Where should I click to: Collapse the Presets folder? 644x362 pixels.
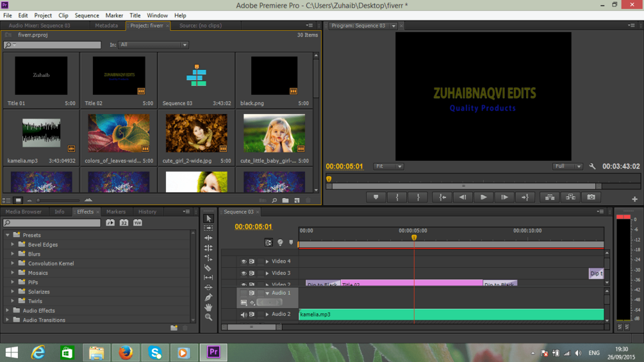(8, 235)
